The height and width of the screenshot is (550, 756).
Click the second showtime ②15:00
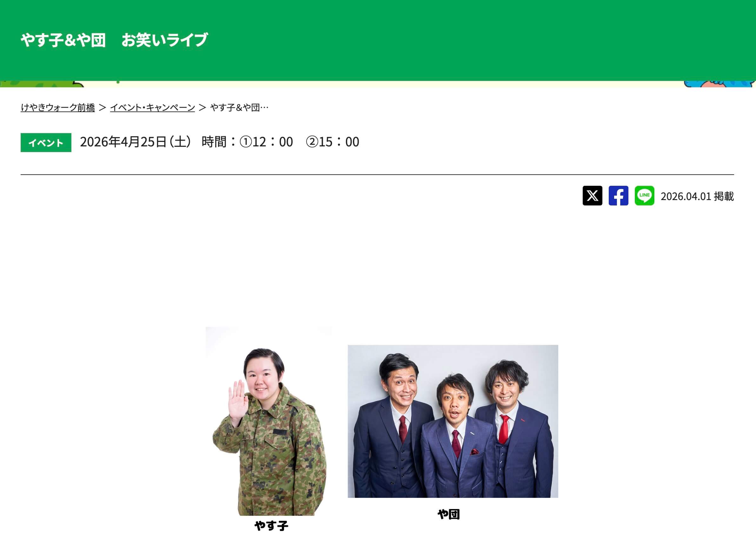[x=332, y=142]
